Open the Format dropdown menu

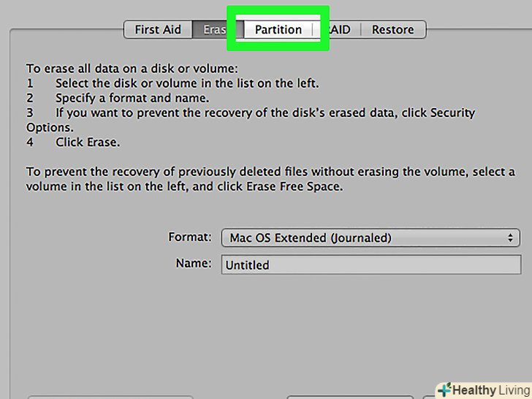(x=370, y=237)
